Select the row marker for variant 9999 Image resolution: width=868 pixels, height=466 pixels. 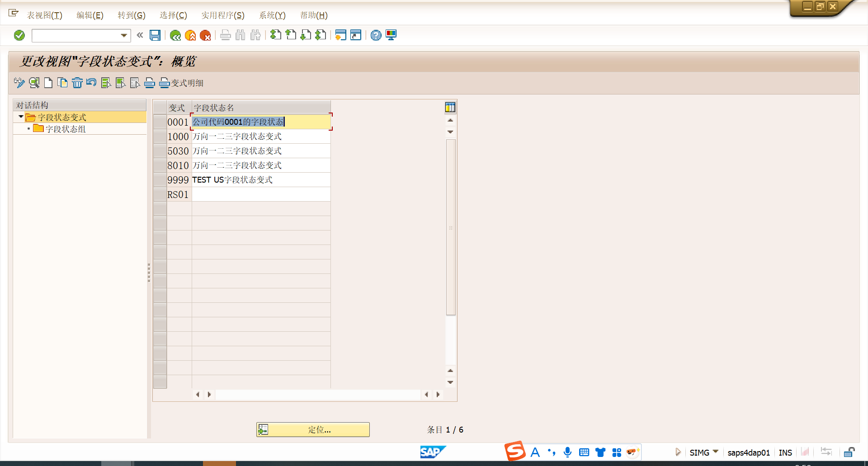160,180
